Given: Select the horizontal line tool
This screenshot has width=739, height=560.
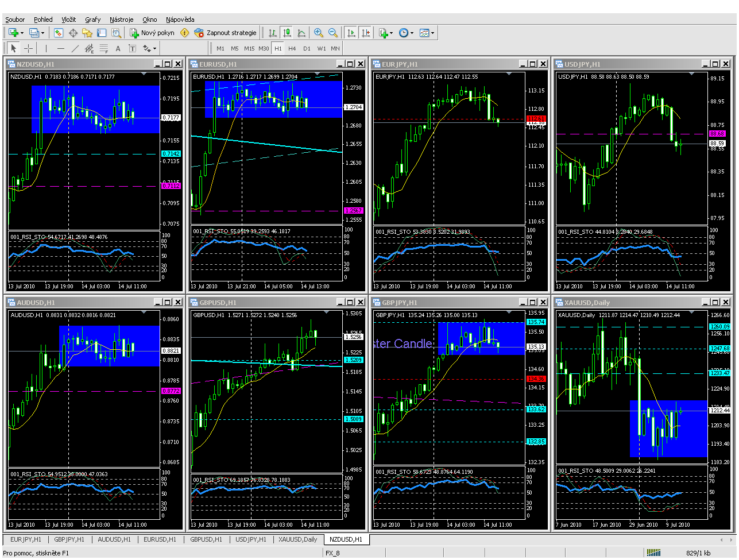Looking at the screenshot, I should click(60, 49).
